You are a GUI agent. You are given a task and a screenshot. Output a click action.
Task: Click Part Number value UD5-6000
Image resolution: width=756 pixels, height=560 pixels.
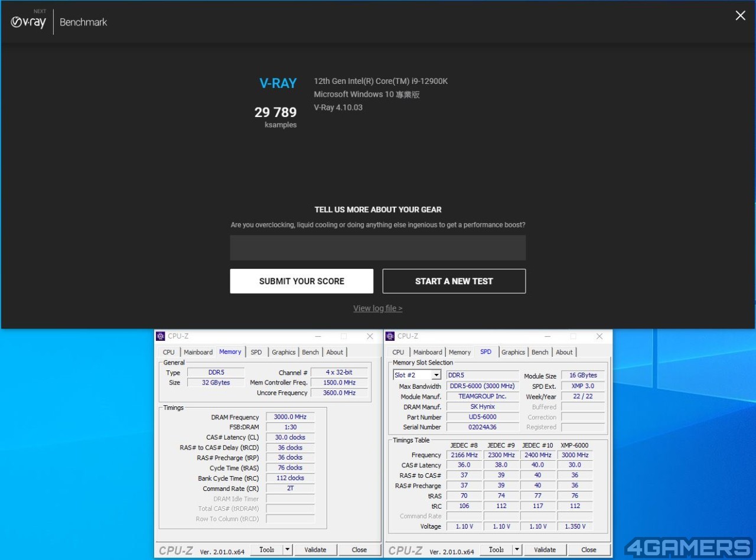[x=483, y=417]
